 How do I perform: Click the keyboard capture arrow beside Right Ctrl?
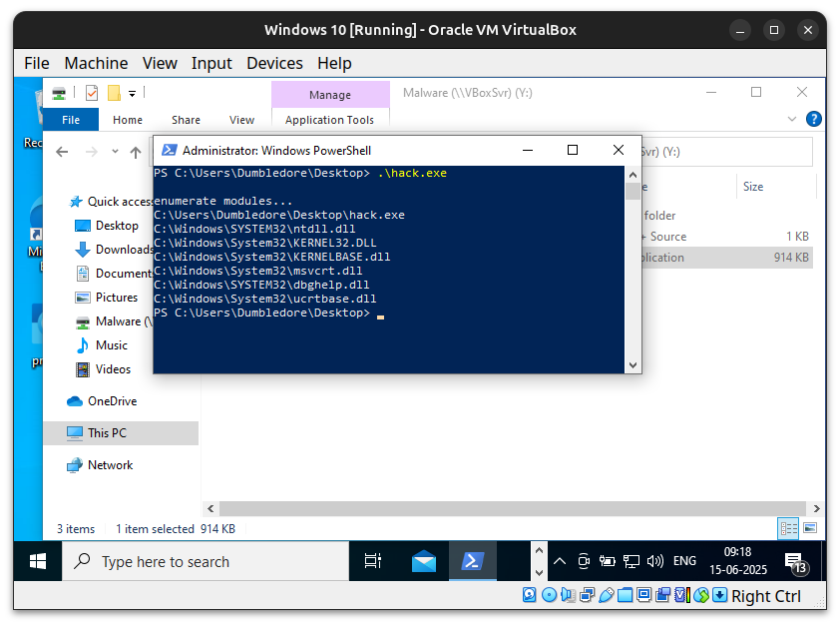click(x=720, y=595)
